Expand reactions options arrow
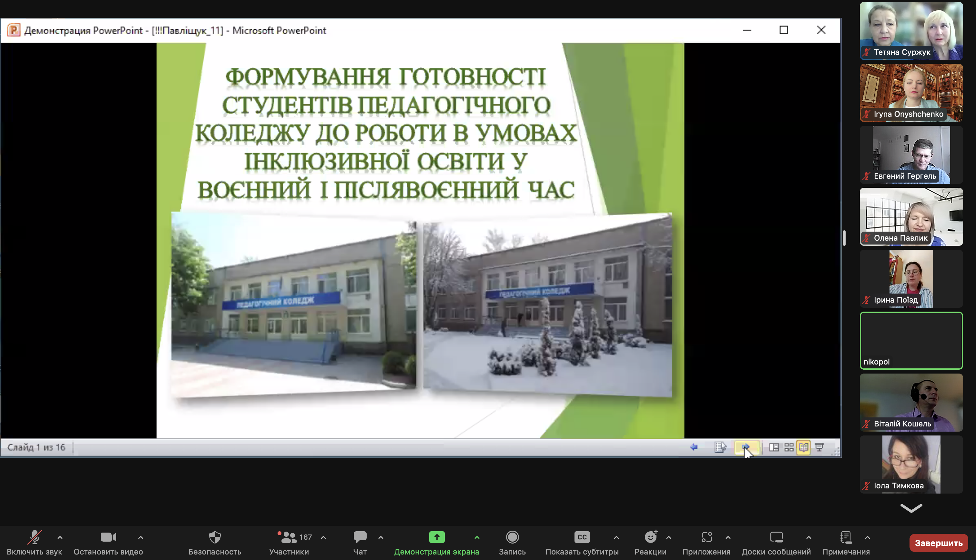Viewport: 976px width, 560px height. pos(669,537)
